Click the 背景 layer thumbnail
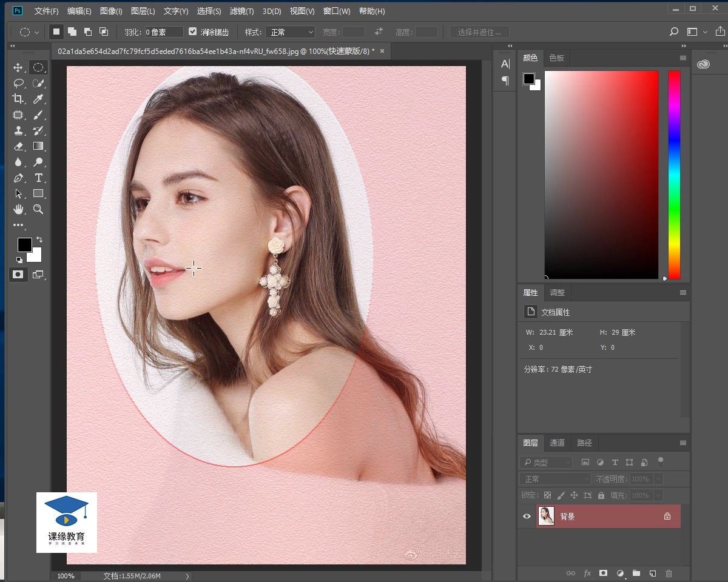728x582 pixels. point(546,516)
